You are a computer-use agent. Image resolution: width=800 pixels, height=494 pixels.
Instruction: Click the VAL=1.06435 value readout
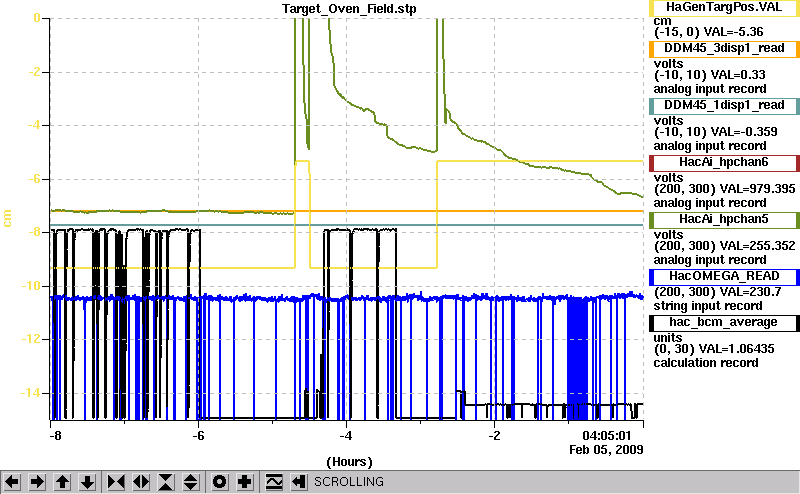(736, 349)
